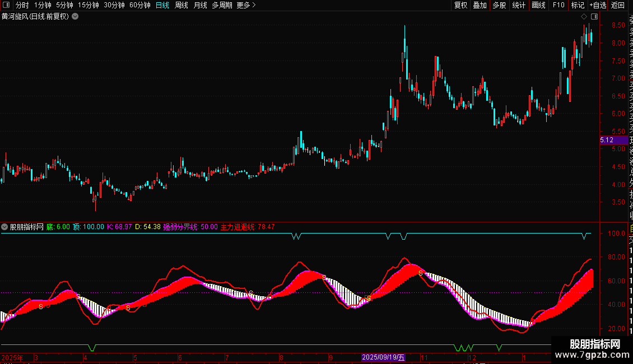Image resolution: width=633 pixels, height=364 pixels.
Task: Select the 15分钟 period tab
Action: [88, 5]
